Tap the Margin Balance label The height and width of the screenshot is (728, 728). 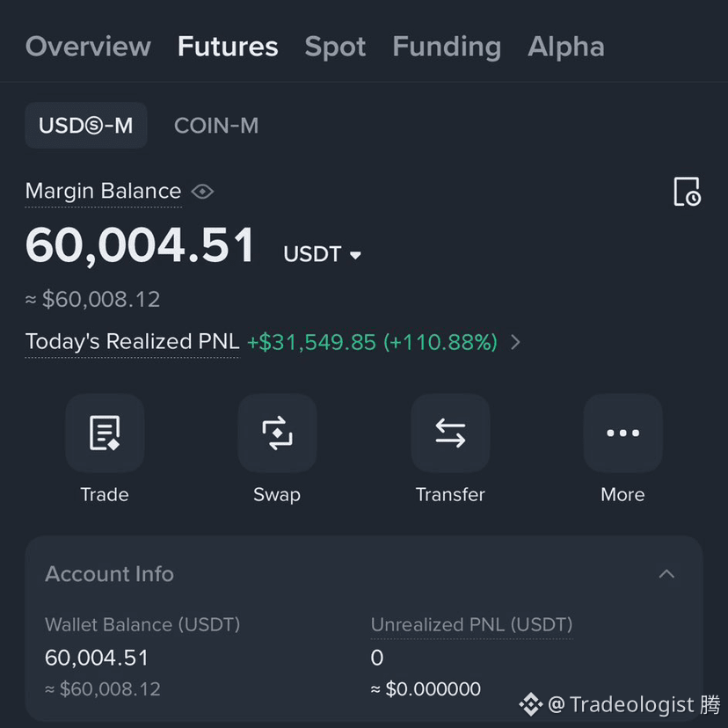[103, 192]
